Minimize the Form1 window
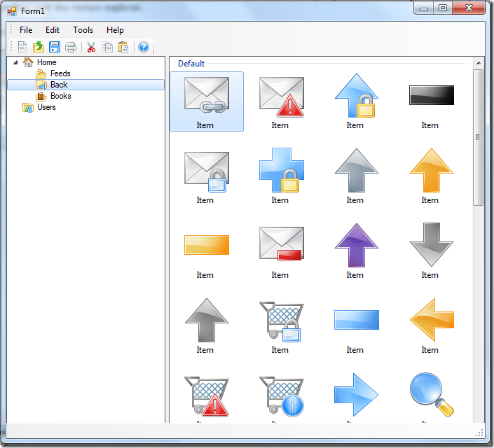The height and width of the screenshot is (448, 494). click(424, 8)
